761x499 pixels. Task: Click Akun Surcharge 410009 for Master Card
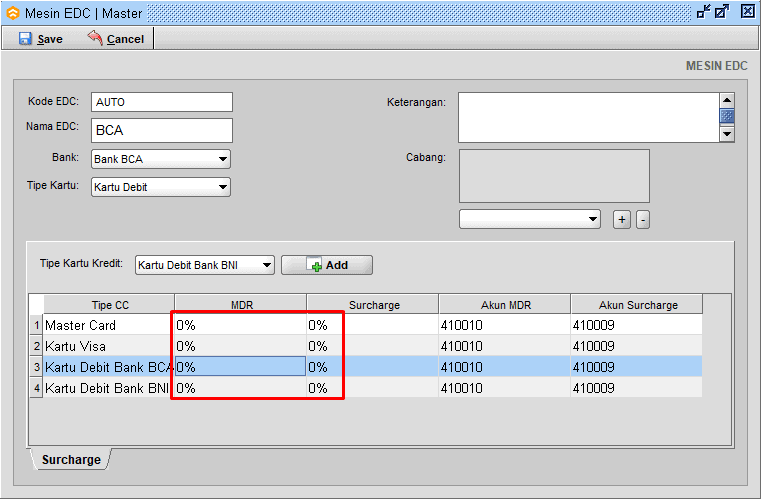coord(637,325)
